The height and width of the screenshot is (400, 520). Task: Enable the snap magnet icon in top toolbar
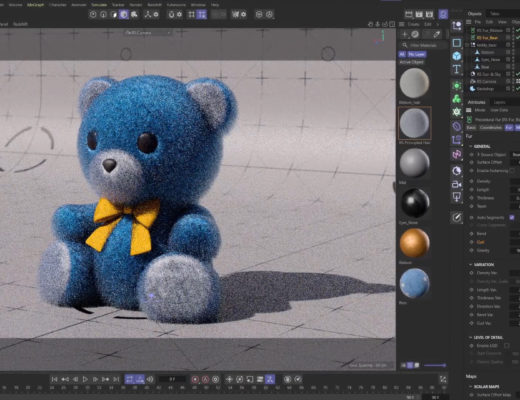(x=171, y=14)
